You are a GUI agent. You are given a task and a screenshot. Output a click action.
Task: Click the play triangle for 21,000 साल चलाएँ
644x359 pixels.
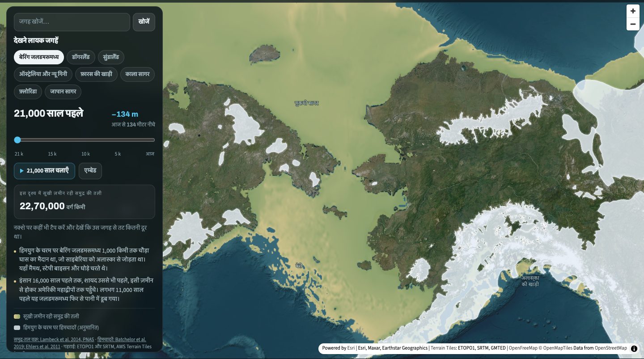pyautogui.click(x=21, y=171)
